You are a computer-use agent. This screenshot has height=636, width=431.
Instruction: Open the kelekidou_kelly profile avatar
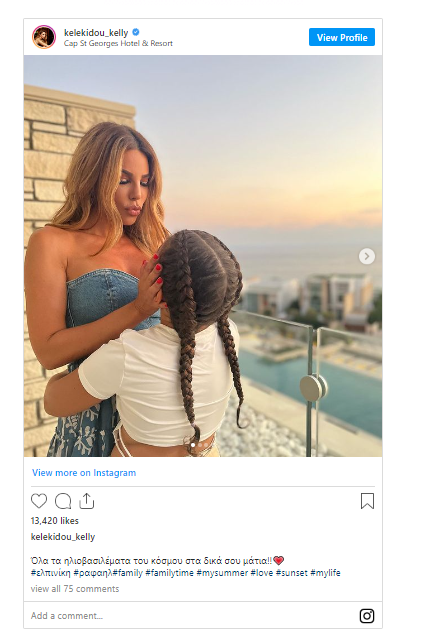(44, 37)
